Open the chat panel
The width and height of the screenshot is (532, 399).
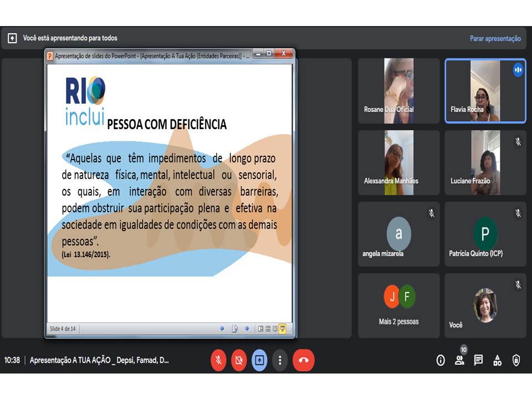point(478,360)
